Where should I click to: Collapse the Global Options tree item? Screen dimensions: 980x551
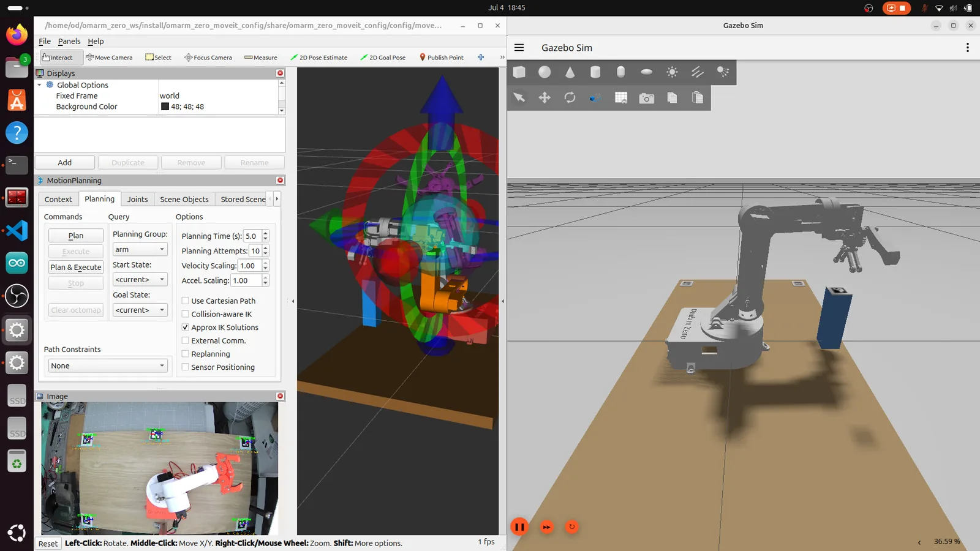tap(40, 85)
